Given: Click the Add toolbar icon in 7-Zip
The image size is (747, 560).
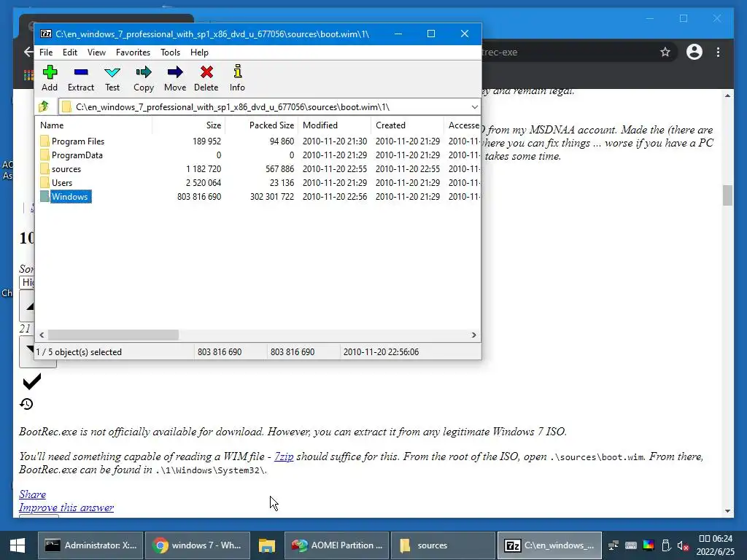Looking at the screenshot, I should pyautogui.click(x=50, y=72).
